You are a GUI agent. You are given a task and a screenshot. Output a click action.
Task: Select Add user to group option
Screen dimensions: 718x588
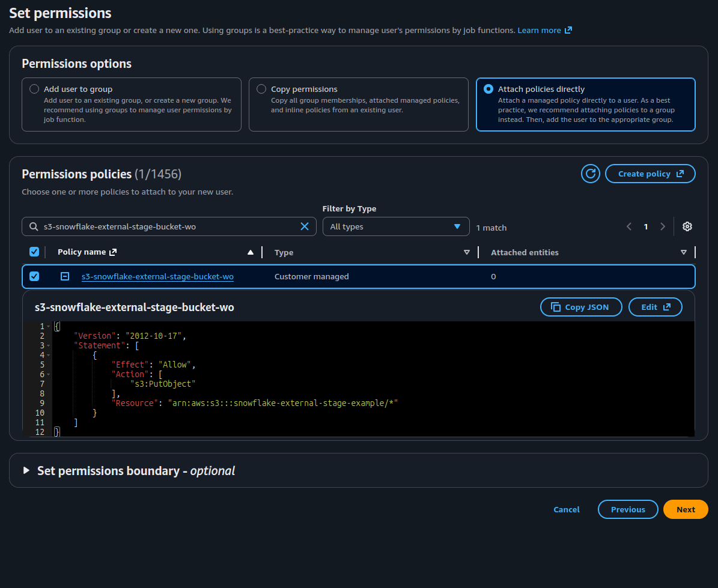[x=34, y=89]
